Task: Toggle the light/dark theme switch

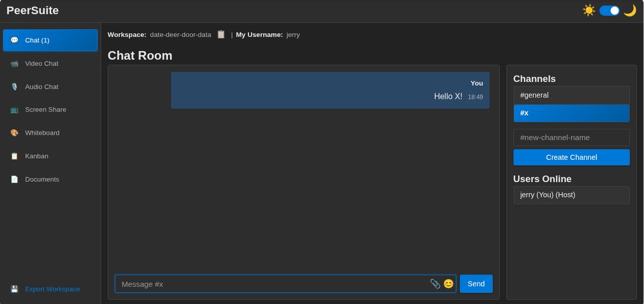Action: (x=609, y=11)
